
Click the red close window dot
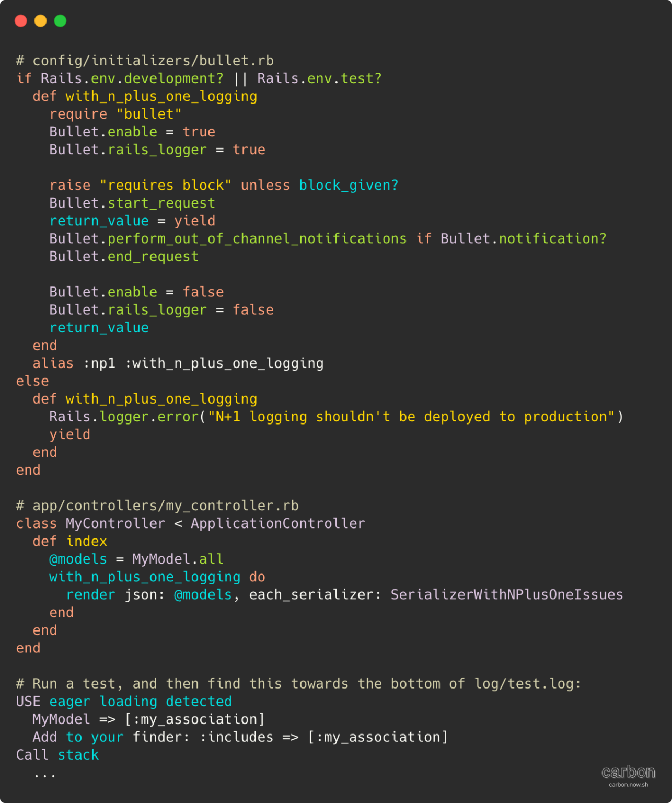coord(21,21)
